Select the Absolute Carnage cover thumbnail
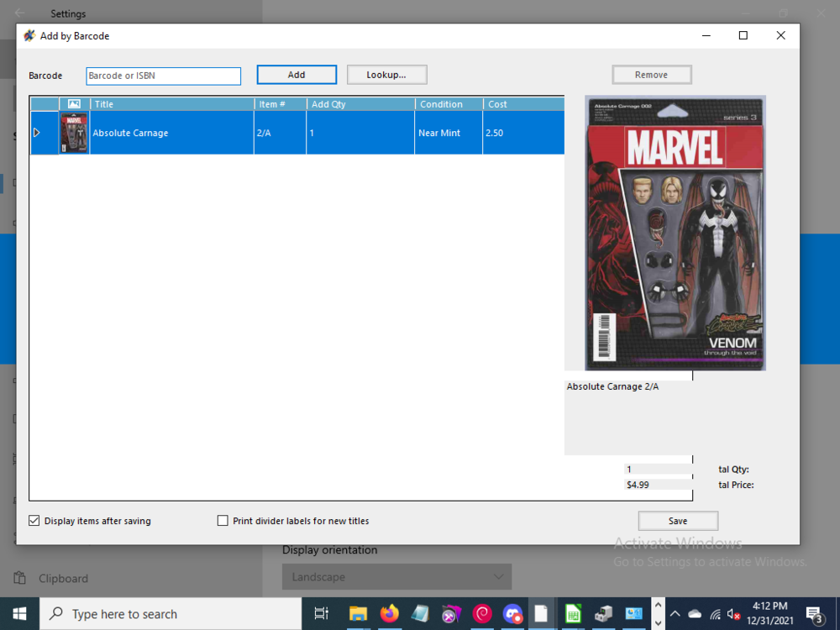This screenshot has height=630, width=840. tap(74, 133)
